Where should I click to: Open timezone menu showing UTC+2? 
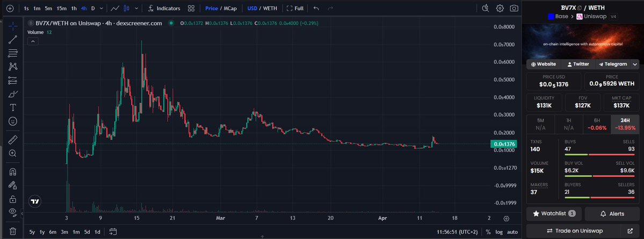click(x=458, y=232)
